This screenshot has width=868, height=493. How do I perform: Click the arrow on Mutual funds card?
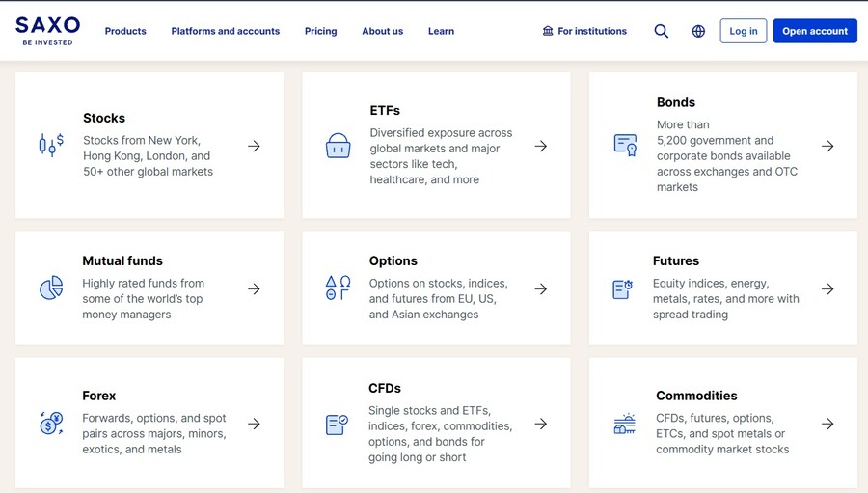pos(254,289)
